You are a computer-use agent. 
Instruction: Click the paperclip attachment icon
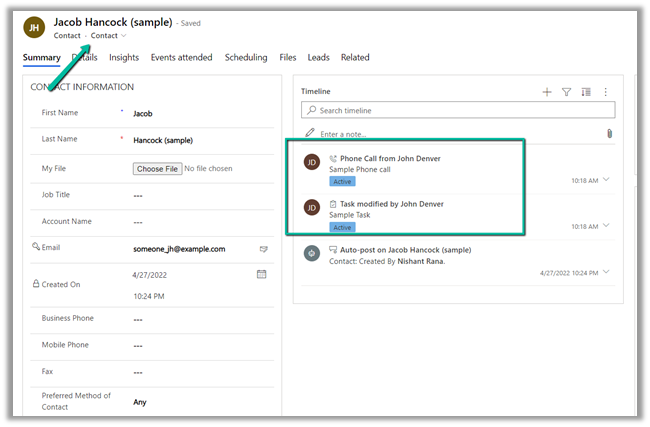(x=609, y=133)
